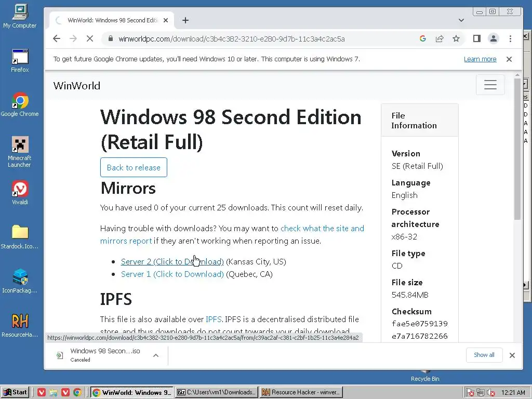Open the IconPackager desktop icon
The image size is (532, 399).
click(x=20, y=281)
